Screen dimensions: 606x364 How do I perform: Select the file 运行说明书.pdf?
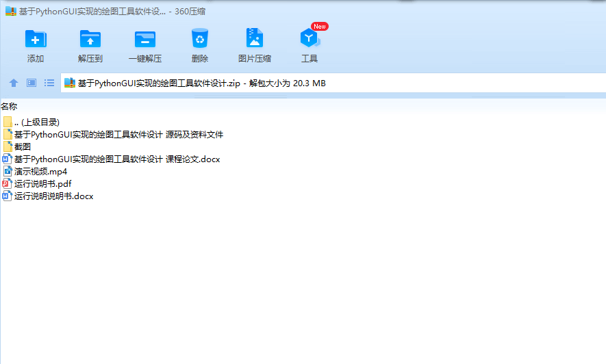43,184
